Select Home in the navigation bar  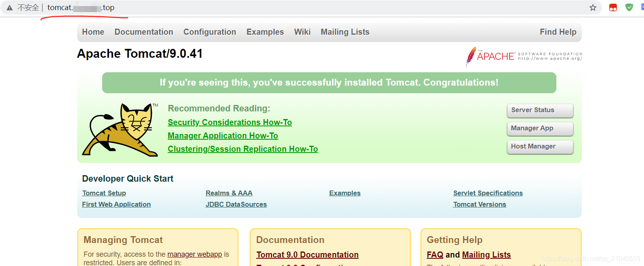(93, 32)
